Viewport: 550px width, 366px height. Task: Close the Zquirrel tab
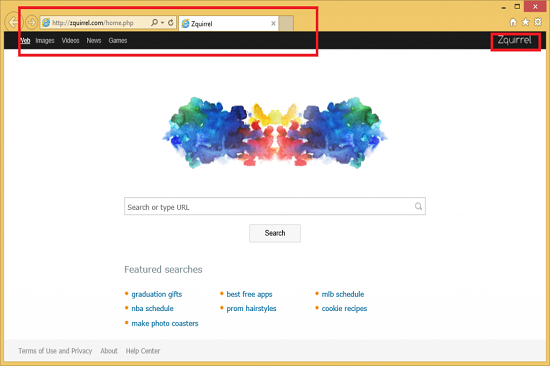click(273, 24)
